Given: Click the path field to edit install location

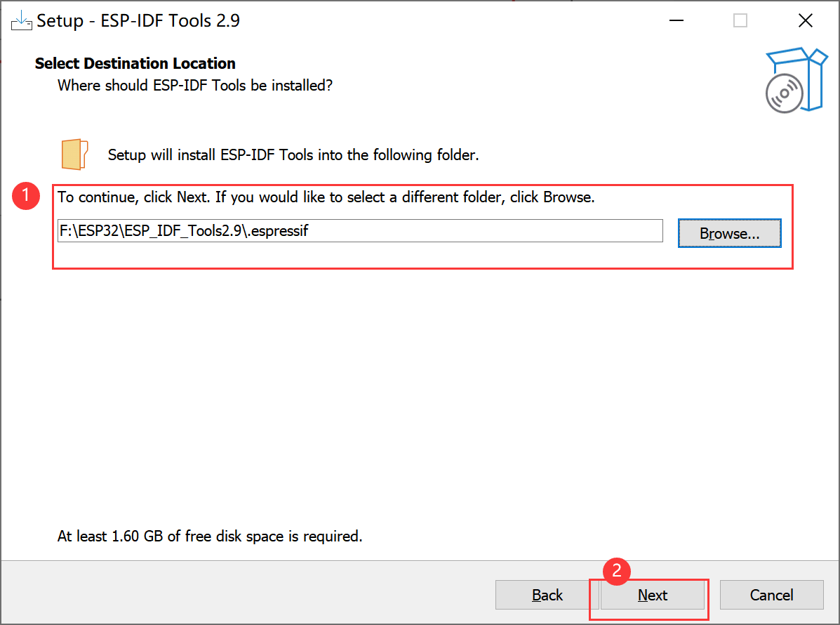Looking at the screenshot, I should point(359,231).
